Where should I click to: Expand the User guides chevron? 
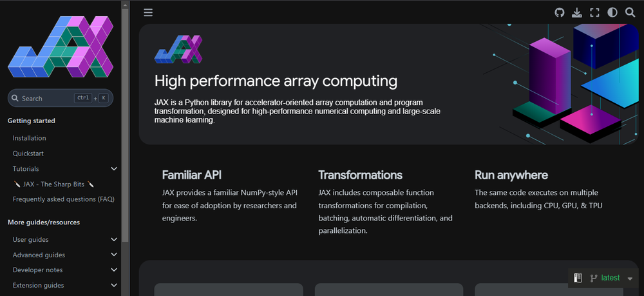point(114,239)
